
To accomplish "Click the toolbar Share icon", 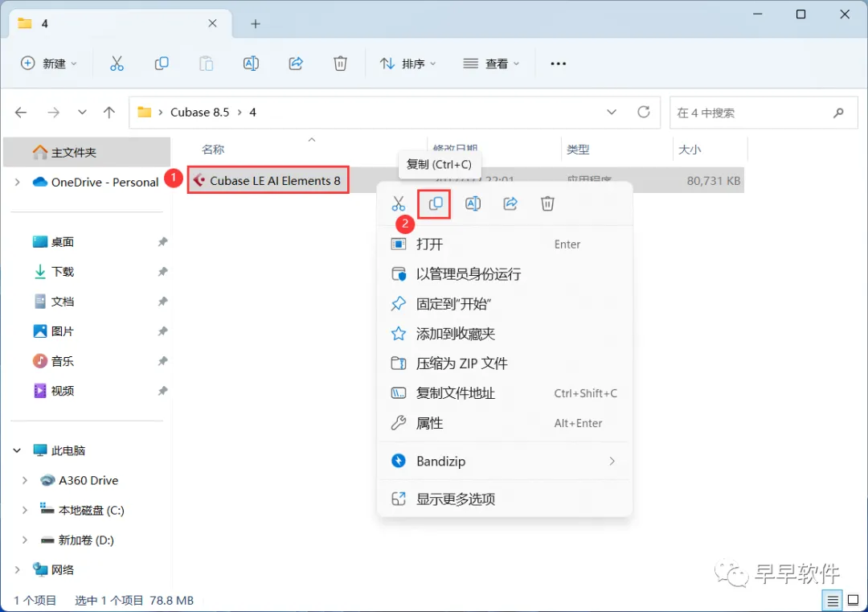I will (296, 64).
